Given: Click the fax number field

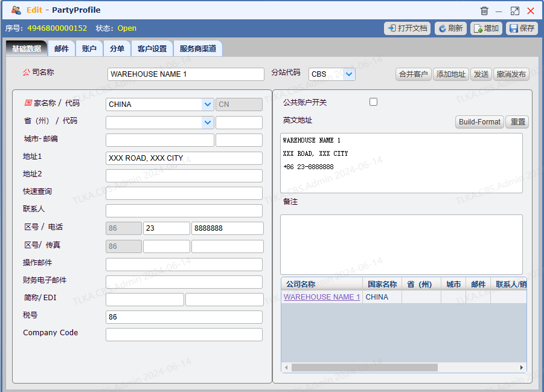Looking at the screenshot, I should click(227, 246).
